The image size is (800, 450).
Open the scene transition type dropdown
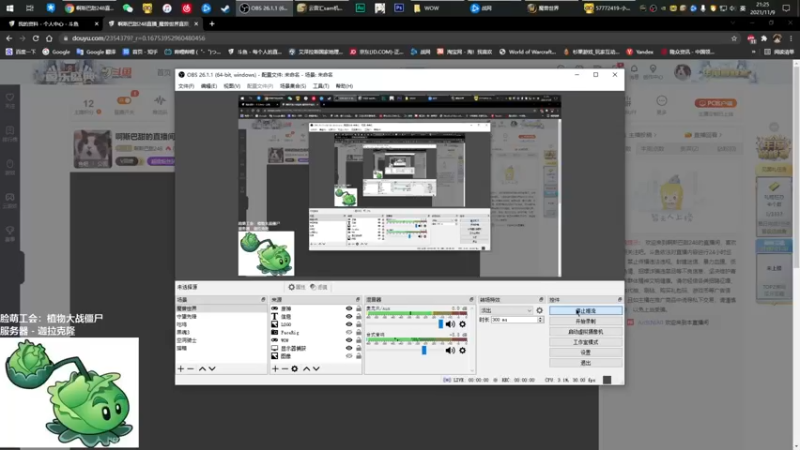click(x=506, y=310)
